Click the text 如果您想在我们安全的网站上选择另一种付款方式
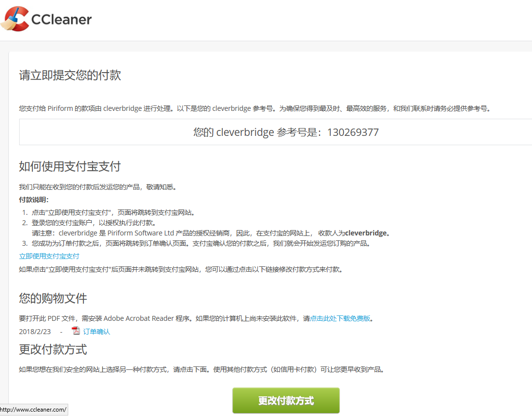The image size is (532, 416). (x=93, y=369)
